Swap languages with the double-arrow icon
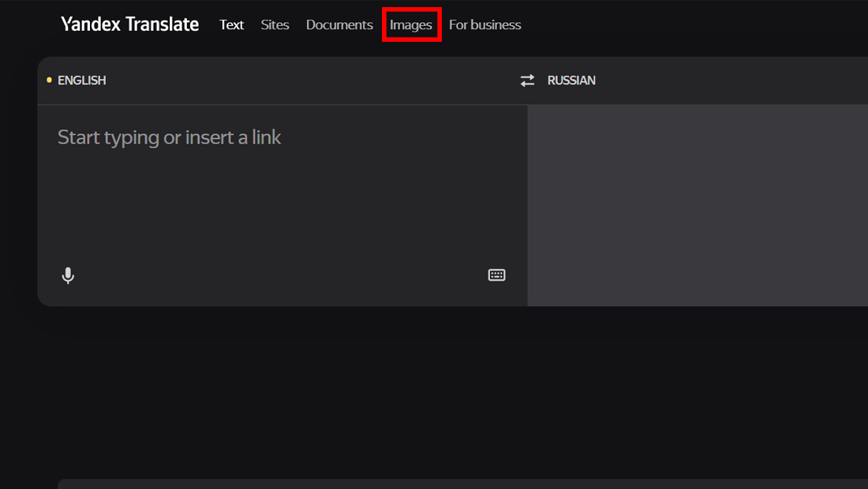868x489 pixels. pyautogui.click(x=528, y=80)
